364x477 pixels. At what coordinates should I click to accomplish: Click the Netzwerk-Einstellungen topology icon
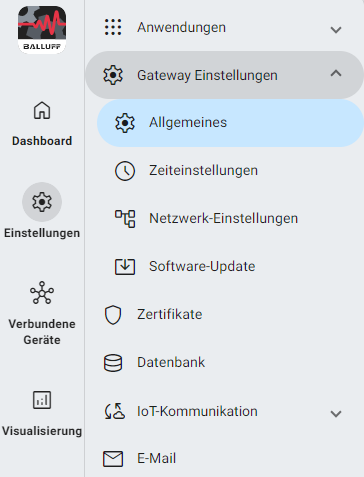coord(125,219)
